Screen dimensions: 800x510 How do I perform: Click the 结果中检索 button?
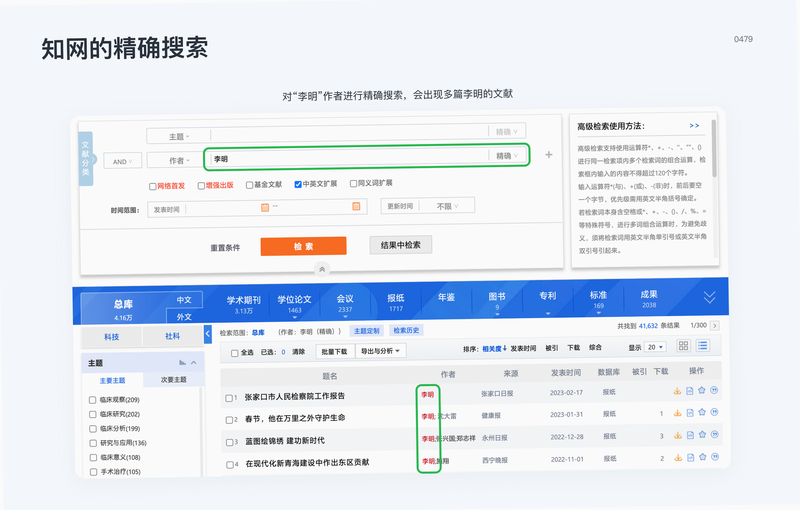coord(401,245)
